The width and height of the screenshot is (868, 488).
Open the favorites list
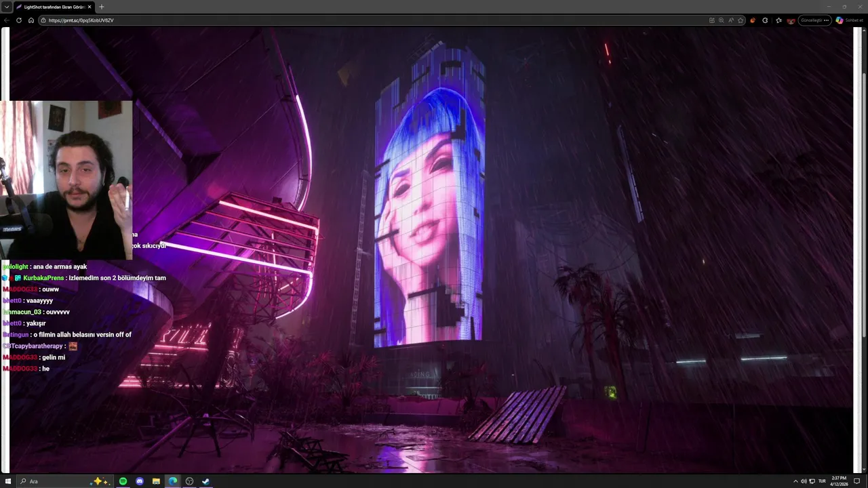pyautogui.click(x=778, y=20)
